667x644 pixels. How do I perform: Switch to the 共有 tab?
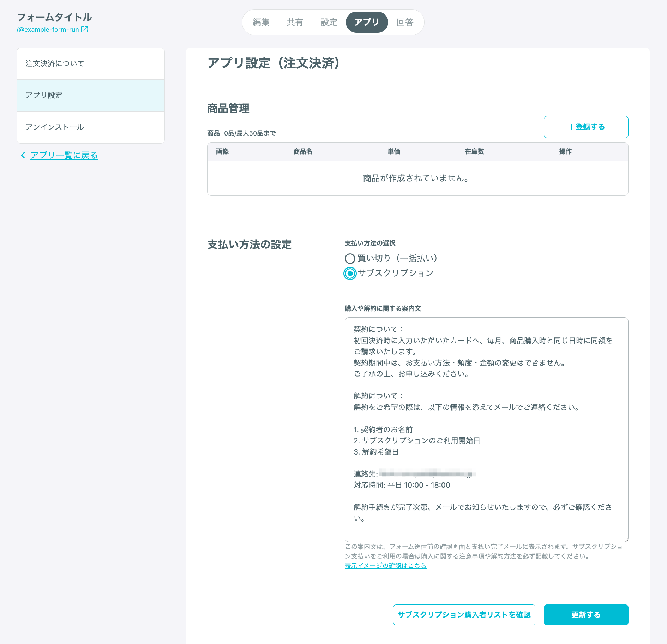click(295, 22)
